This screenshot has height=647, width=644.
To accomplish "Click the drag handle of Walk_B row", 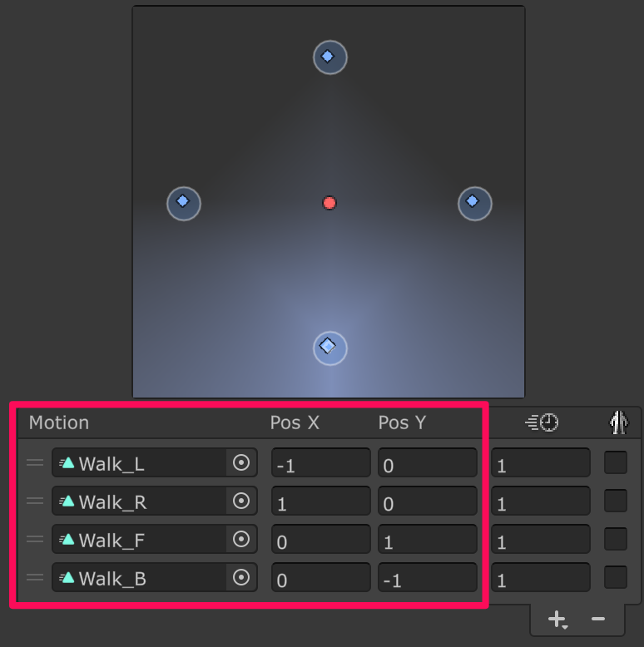I will (35, 578).
